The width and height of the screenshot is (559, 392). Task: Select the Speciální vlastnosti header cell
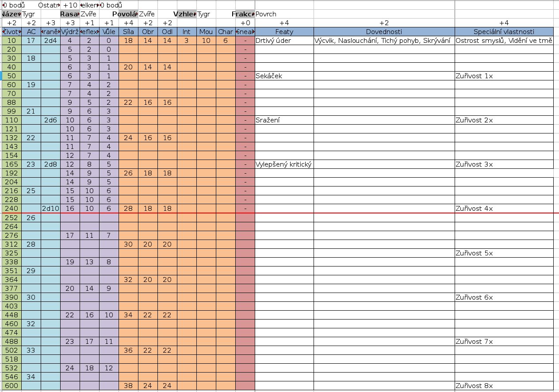coord(504,32)
